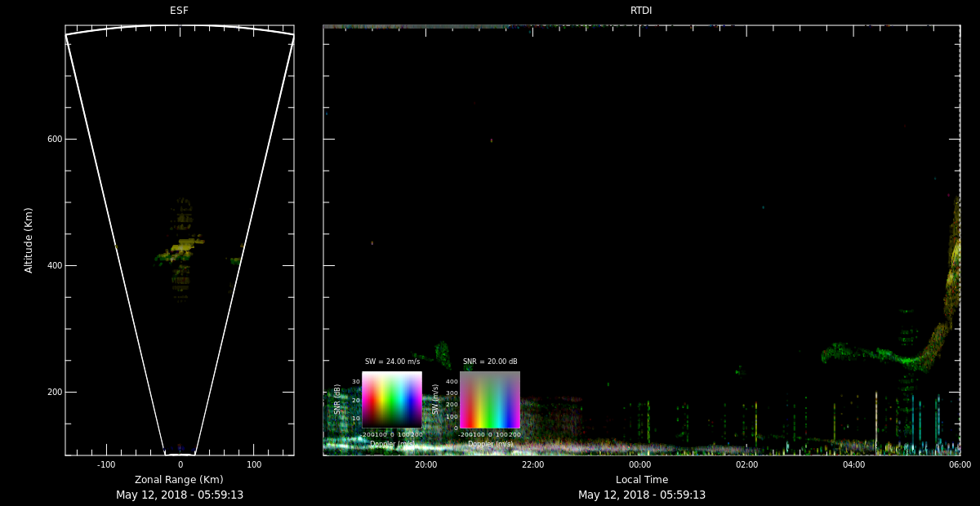The height and width of the screenshot is (506, 980).
Task: Click the 400 altitude tick label on ESF axis
Action: pyautogui.click(x=55, y=265)
